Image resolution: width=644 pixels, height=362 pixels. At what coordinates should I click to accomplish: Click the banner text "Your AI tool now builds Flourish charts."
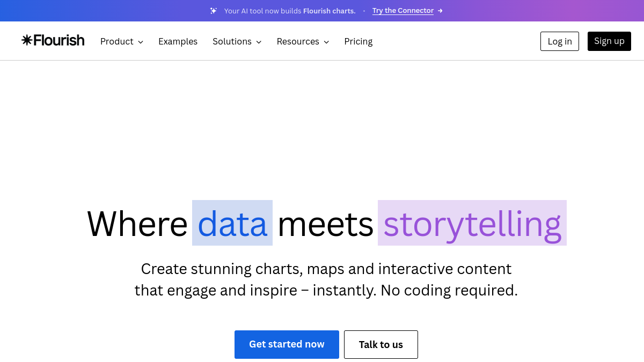click(290, 11)
